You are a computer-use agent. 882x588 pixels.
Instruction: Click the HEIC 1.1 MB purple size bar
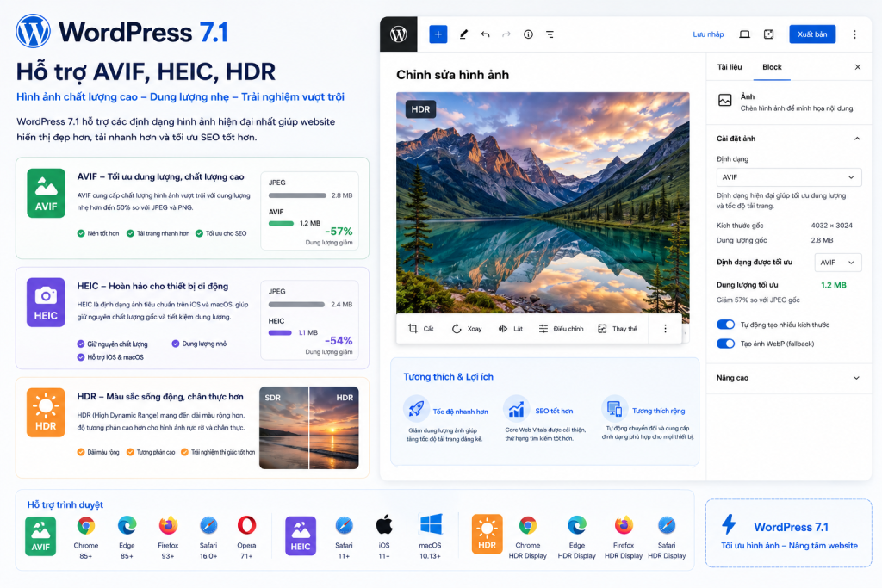(x=280, y=333)
